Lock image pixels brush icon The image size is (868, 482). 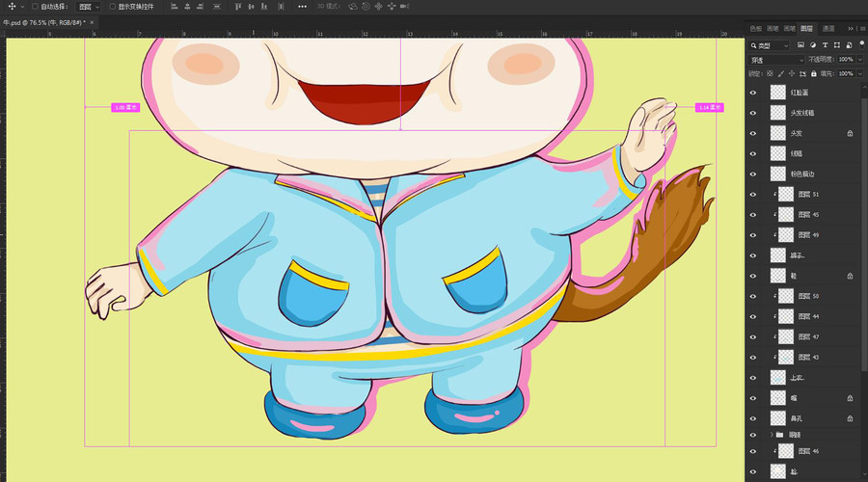(x=780, y=73)
